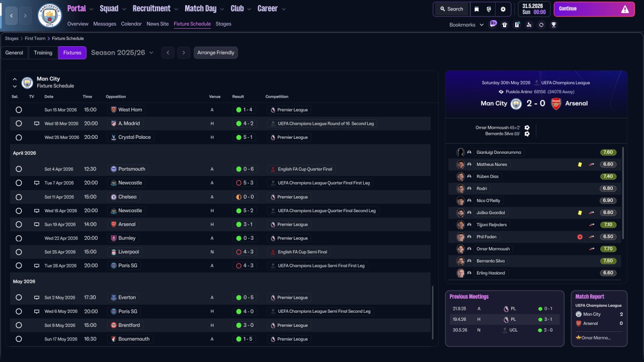Click the Man City crest in the fixture schedule header

click(x=27, y=82)
